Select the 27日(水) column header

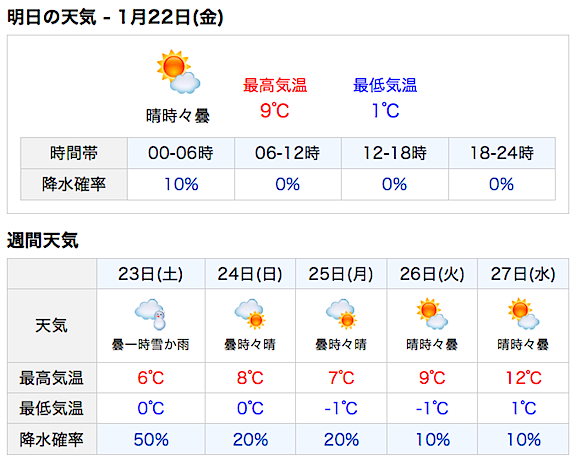point(523,274)
